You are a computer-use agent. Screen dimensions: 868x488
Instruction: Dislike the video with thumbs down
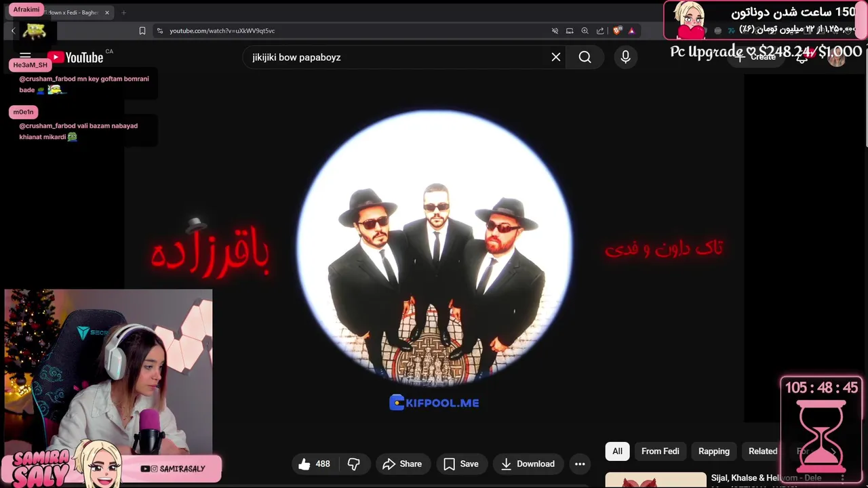[x=353, y=464]
